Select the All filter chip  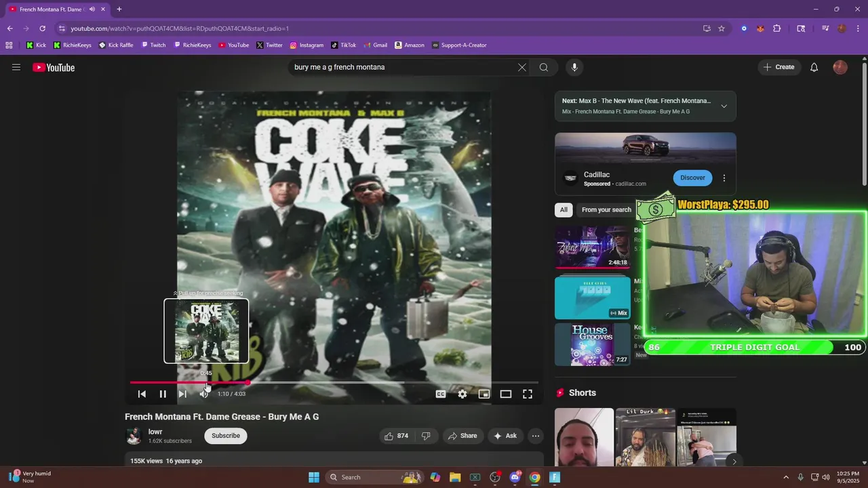click(x=564, y=209)
